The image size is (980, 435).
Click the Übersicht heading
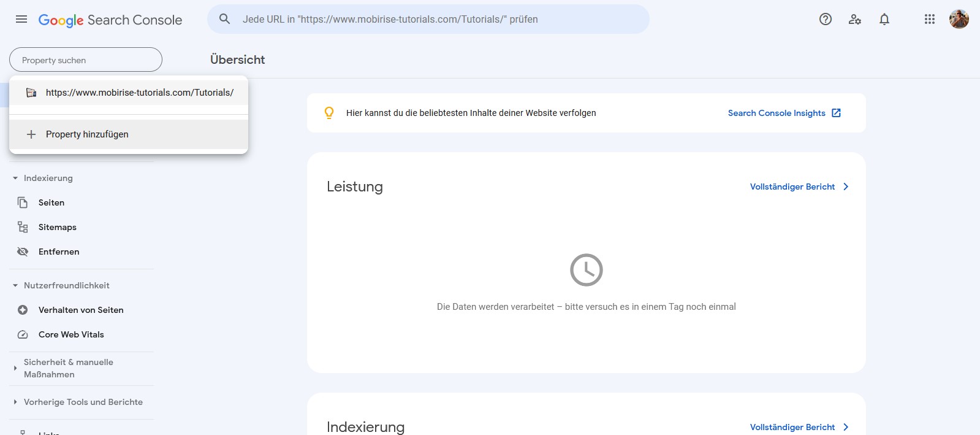pyautogui.click(x=238, y=60)
